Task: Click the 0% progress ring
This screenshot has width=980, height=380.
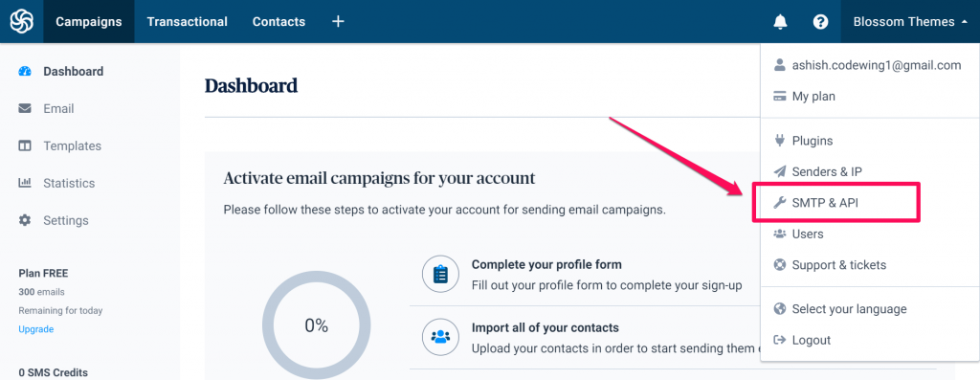Action: [x=316, y=325]
